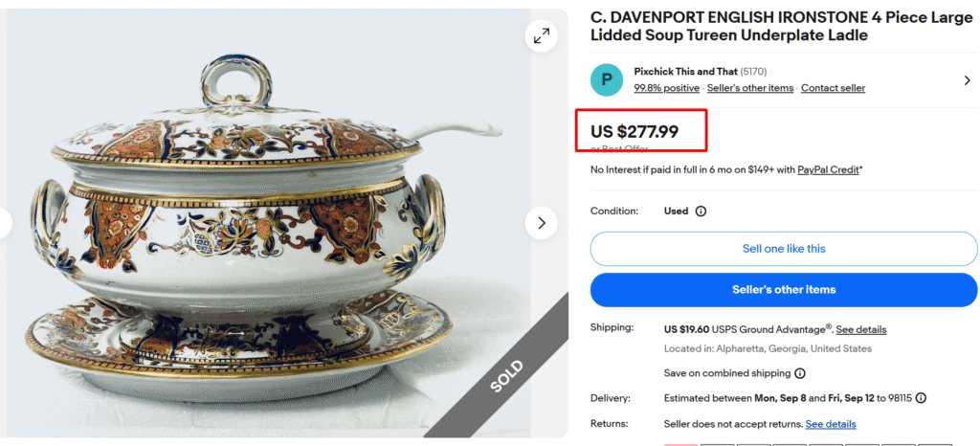The height and width of the screenshot is (446, 980).
Task: See details for USPS shipping
Action: 861,329
